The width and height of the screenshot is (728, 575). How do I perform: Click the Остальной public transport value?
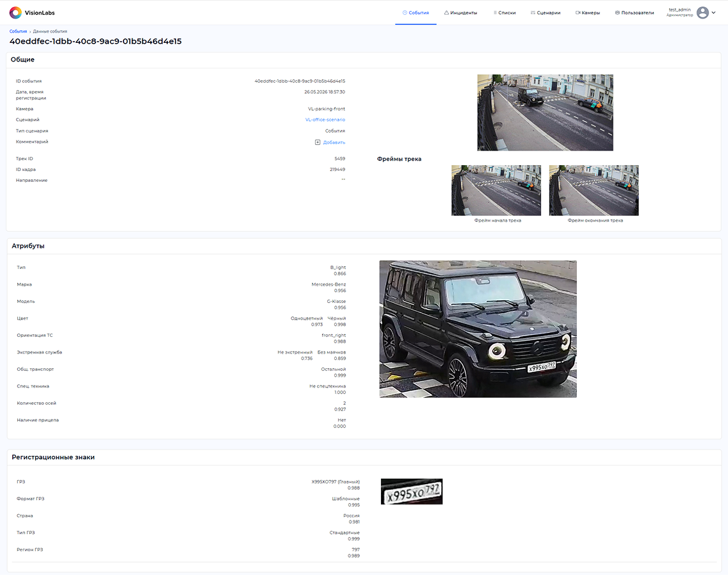[334, 369]
